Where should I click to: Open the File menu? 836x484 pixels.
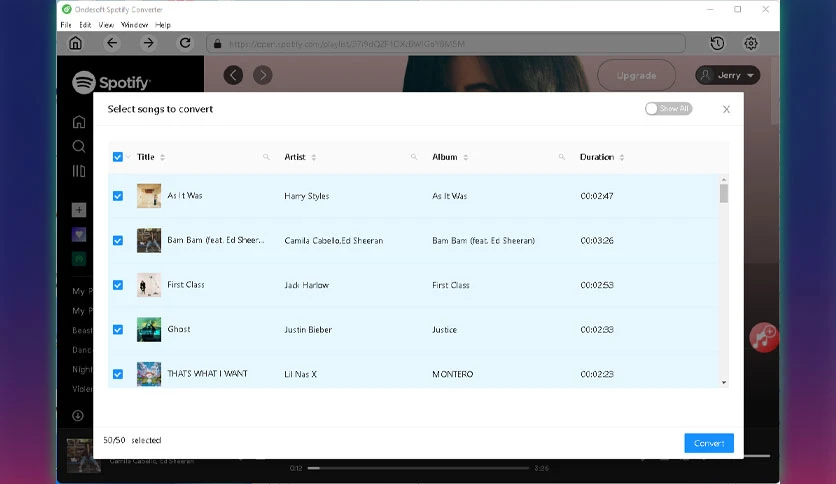(66, 25)
